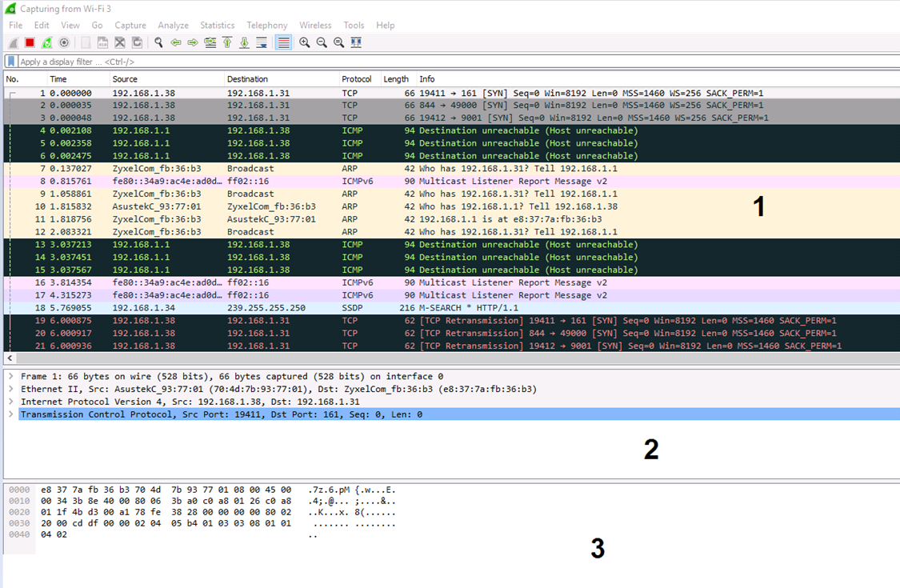This screenshot has width=900, height=588.
Task: Select packet 18 SSDP M-SEARCH row
Action: coord(452,308)
